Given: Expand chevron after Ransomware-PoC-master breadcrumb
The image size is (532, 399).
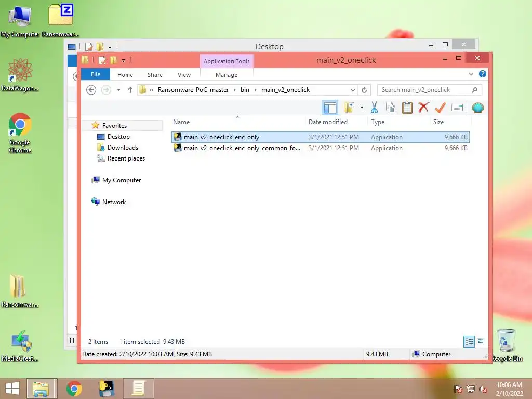Looking at the screenshot, I should coord(234,90).
